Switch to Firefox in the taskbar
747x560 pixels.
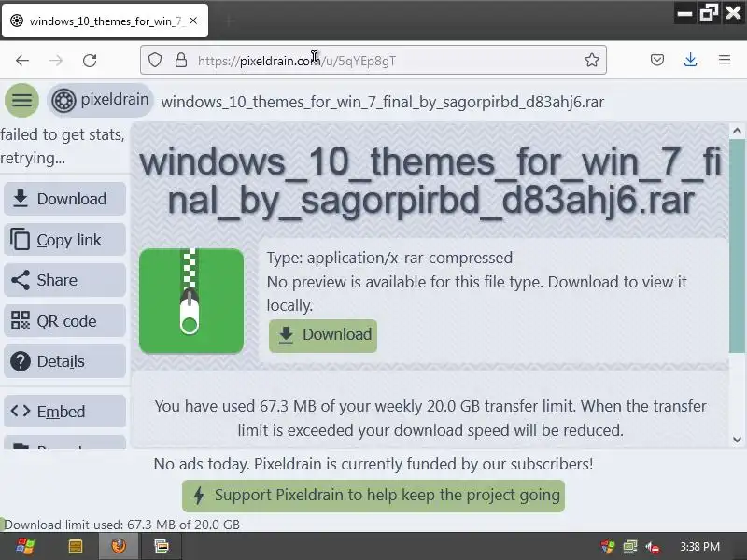click(x=119, y=546)
